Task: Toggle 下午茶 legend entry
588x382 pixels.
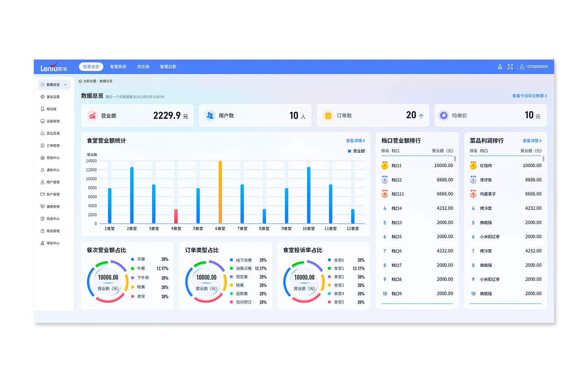Action: point(140,278)
